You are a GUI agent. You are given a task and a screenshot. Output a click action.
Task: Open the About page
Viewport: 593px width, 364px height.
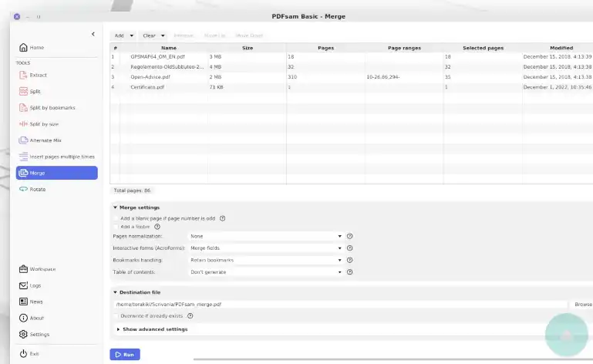[x=57, y=318]
